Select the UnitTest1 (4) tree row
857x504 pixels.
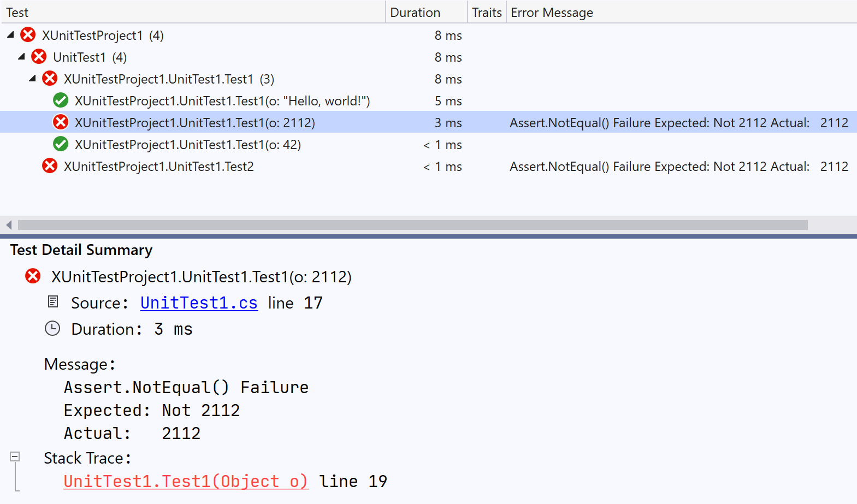pos(428,57)
